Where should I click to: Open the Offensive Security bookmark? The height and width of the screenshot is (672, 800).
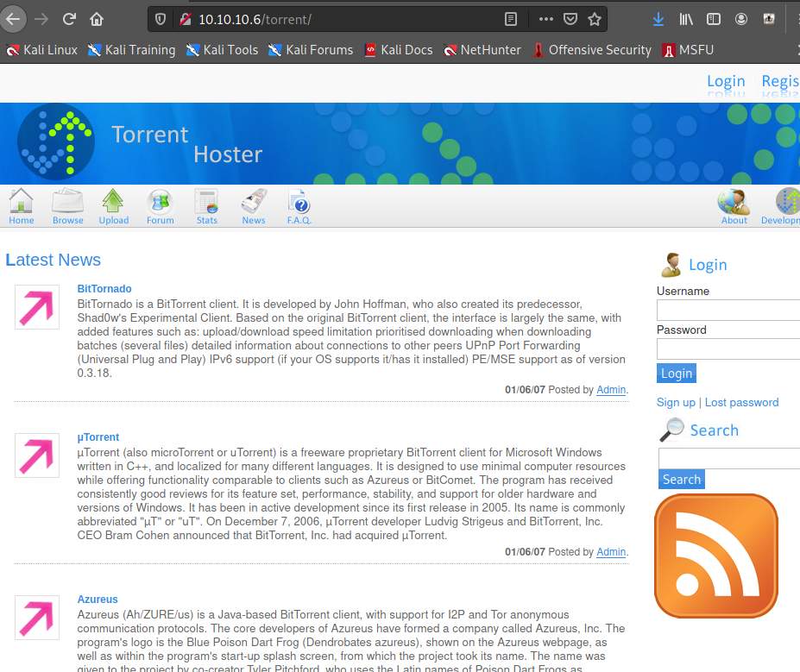pyautogui.click(x=592, y=50)
